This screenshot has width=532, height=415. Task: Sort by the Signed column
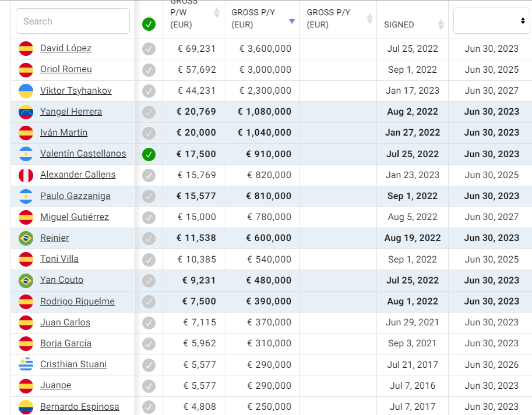click(441, 24)
